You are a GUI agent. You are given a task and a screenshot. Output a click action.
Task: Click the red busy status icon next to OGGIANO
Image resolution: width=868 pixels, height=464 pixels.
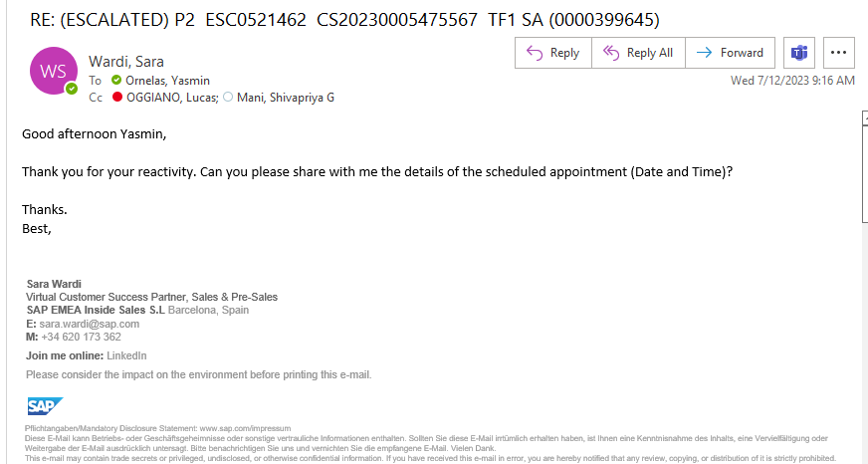pyautogui.click(x=116, y=97)
